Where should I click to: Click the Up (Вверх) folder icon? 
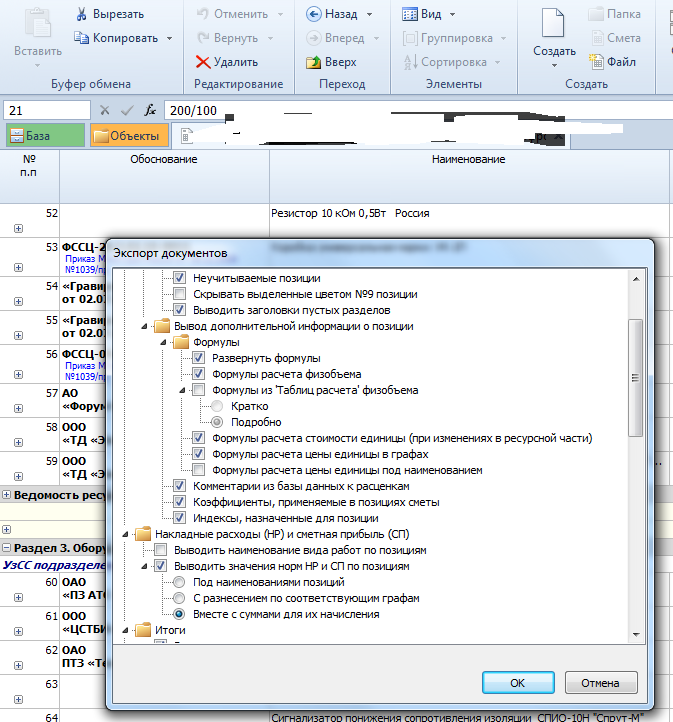[x=313, y=62]
